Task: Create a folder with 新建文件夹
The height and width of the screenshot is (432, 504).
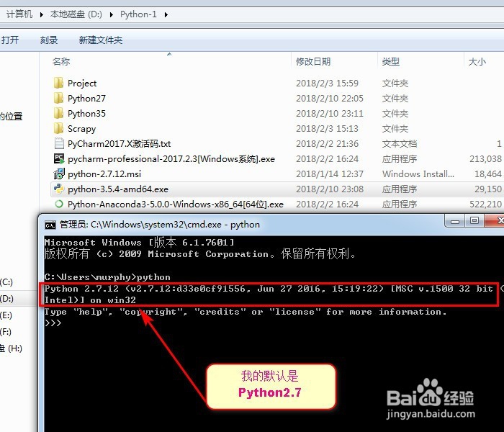Action: 101,40
